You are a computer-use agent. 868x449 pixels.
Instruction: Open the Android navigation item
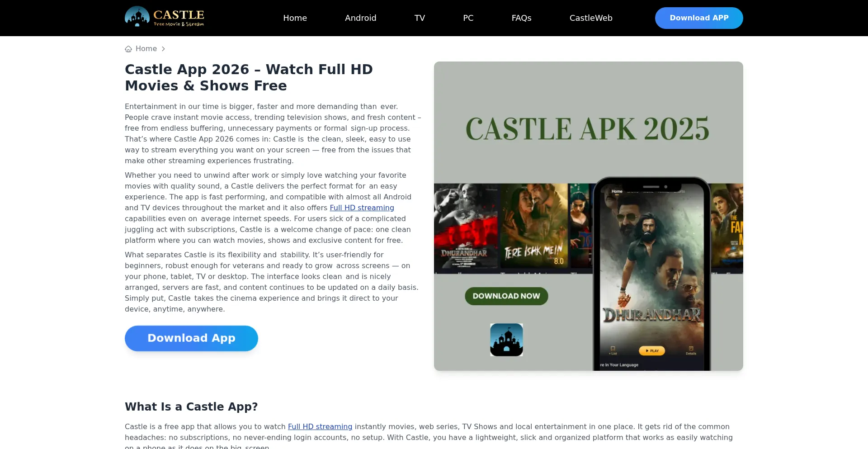click(360, 18)
